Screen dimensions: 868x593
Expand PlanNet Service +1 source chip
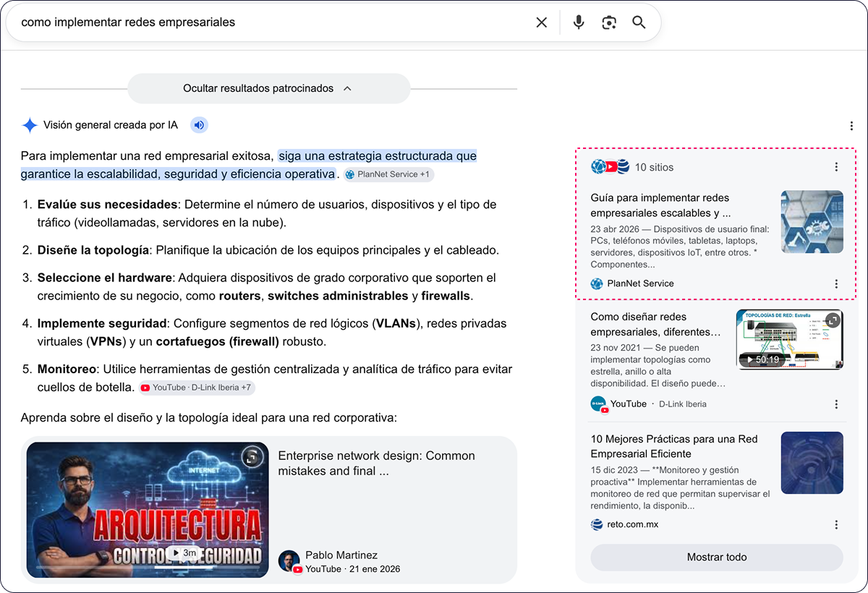pyautogui.click(x=388, y=174)
